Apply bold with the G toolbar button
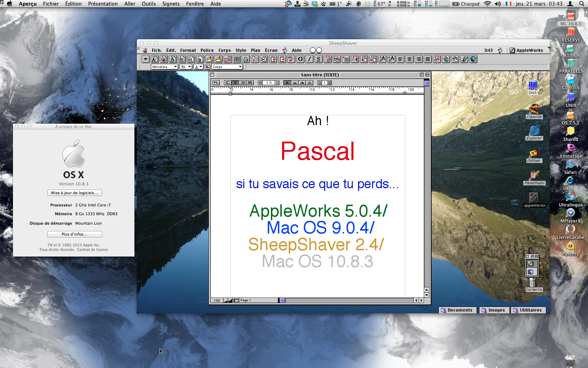Screen dimensions: 588x368 [300, 59]
